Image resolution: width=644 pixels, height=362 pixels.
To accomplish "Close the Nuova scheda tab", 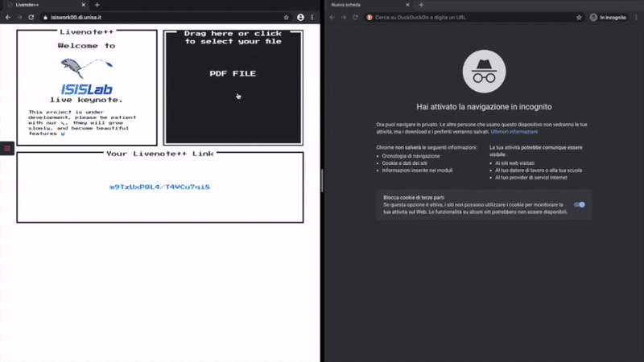I will [407, 5].
